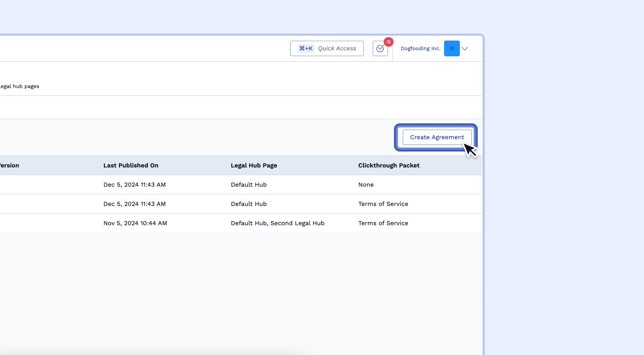This screenshot has width=644, height=355.
Task: Sort by Last Published On column
Action: click(x=131, y=165)
